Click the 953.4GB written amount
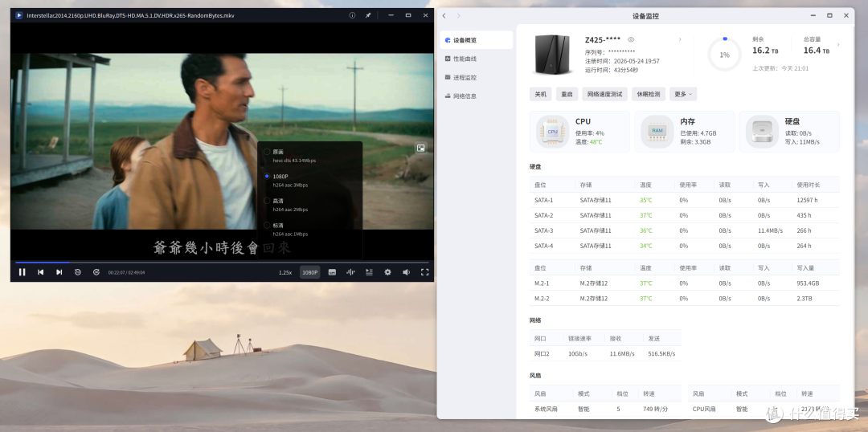The height and width of the screenshot is (432, 868). [x=808, y=283]
